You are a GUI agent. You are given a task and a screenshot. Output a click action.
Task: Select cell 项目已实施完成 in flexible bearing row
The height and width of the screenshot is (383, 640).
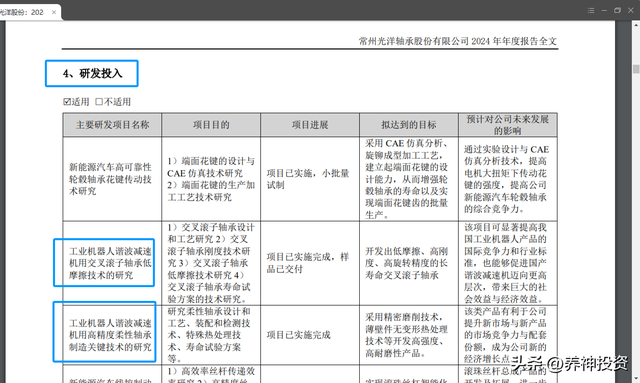pos(310,335)
